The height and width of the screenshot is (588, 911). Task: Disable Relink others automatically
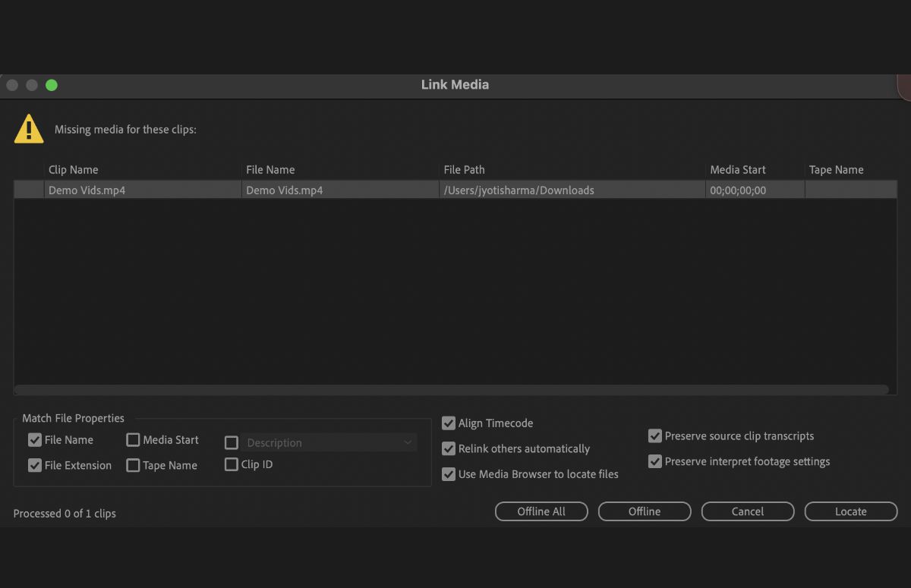pyautogui.click(x=448, y=448)
